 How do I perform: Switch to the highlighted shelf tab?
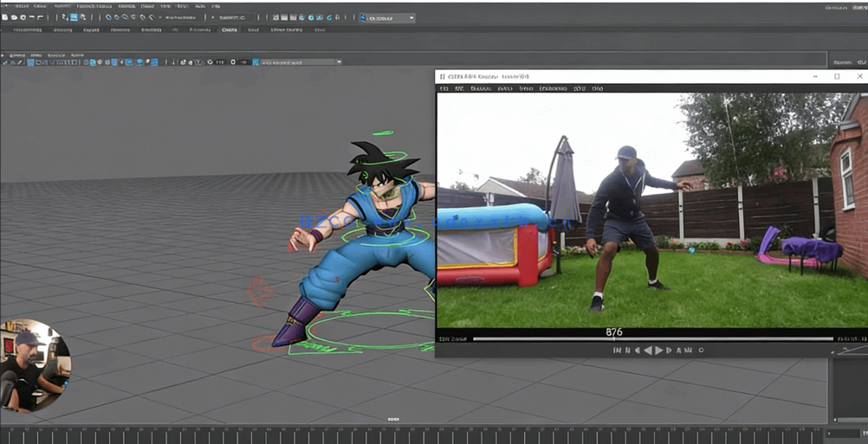click(x=229, y=29)
